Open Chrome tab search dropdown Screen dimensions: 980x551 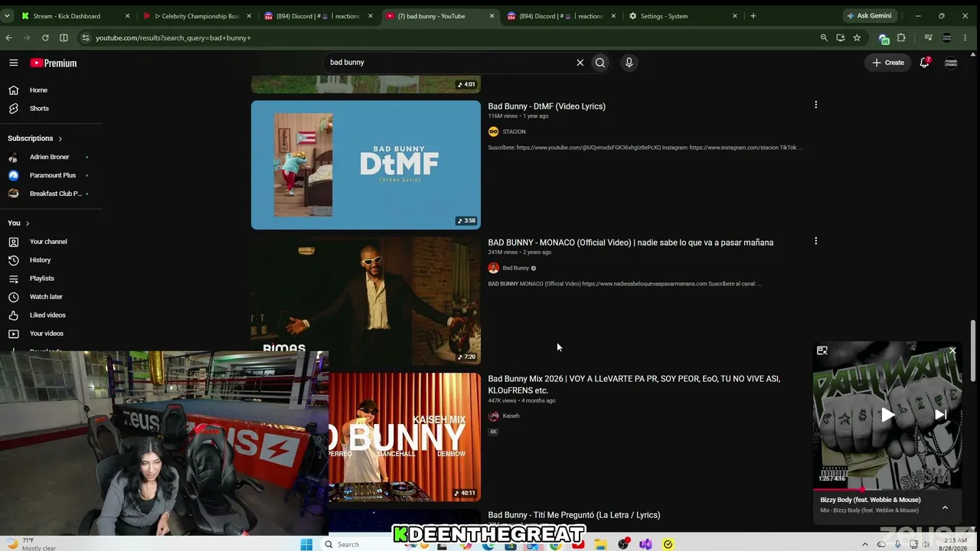click(8, 16)
